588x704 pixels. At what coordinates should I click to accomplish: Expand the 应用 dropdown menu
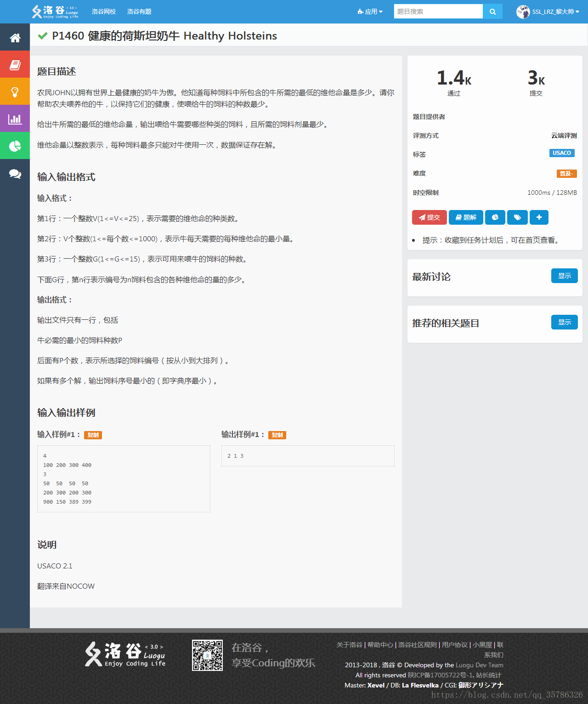coord(370,11)
